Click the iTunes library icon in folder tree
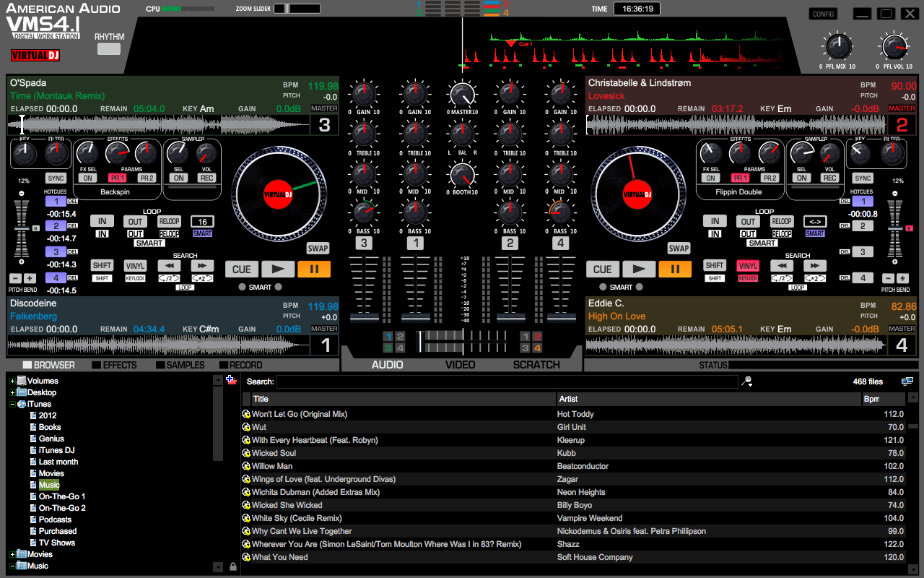Screen dimensions: 924x578 point(22,404)
